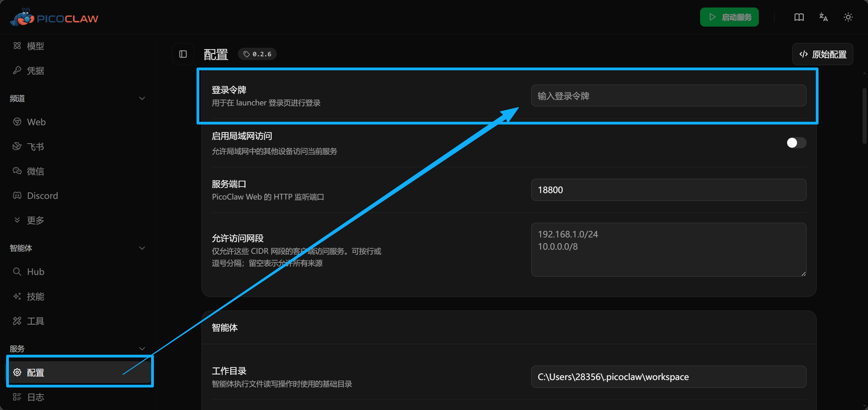The width and height of the screenshot is (868, 410).
Task: Collapse the sidebar panel icon
Action: pos(183,54)
